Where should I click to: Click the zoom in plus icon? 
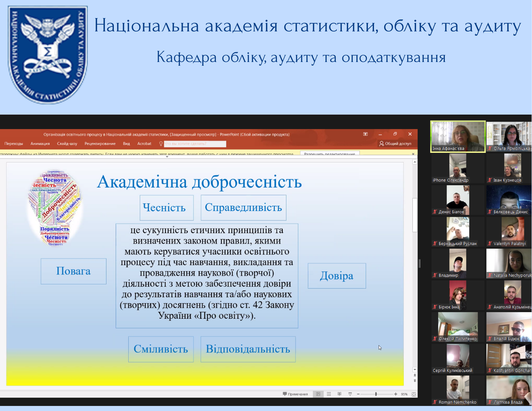396,394
